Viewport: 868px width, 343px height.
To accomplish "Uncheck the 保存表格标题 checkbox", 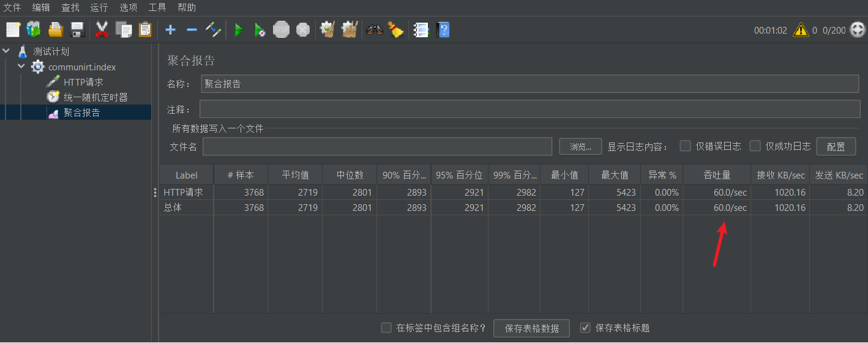I will click(586, 327).
